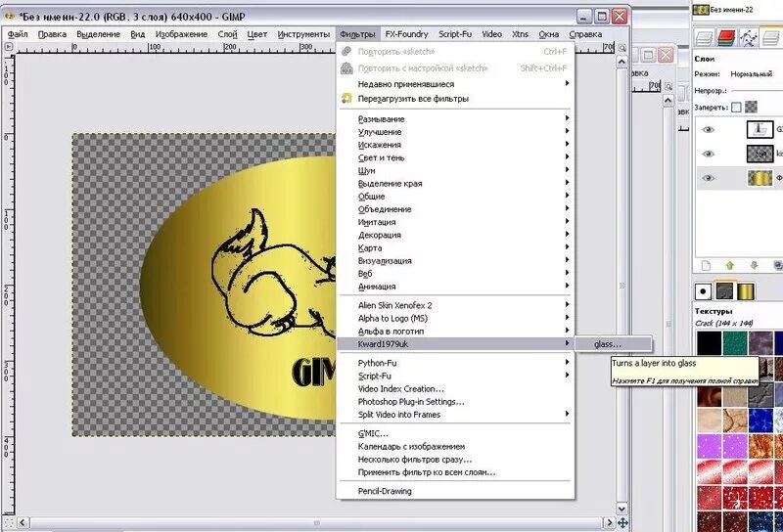Open the Режим dropdown showing Нормальный

coord(754,74)
